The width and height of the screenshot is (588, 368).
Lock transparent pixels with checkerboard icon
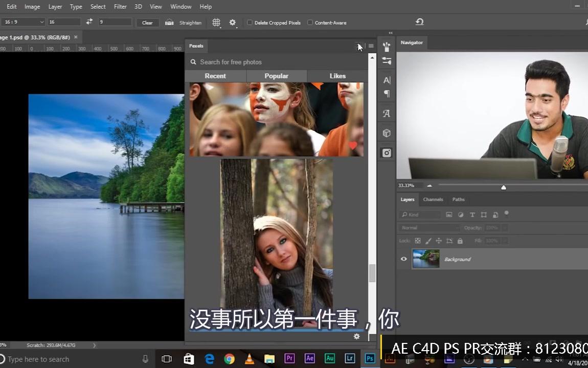[417, 240]
